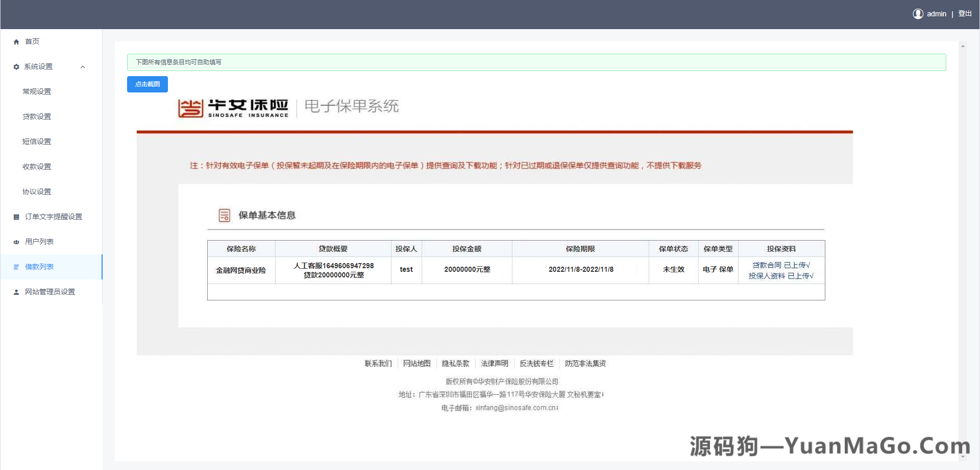Open the 联系我们 footer link
The width and height of the screenshot is (980, 470).
coord(378,363)
